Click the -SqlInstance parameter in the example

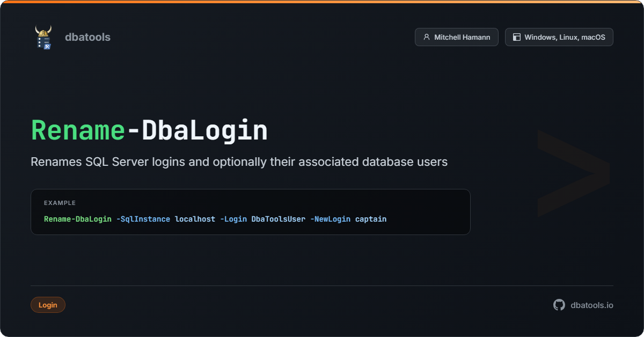[143, 219]
